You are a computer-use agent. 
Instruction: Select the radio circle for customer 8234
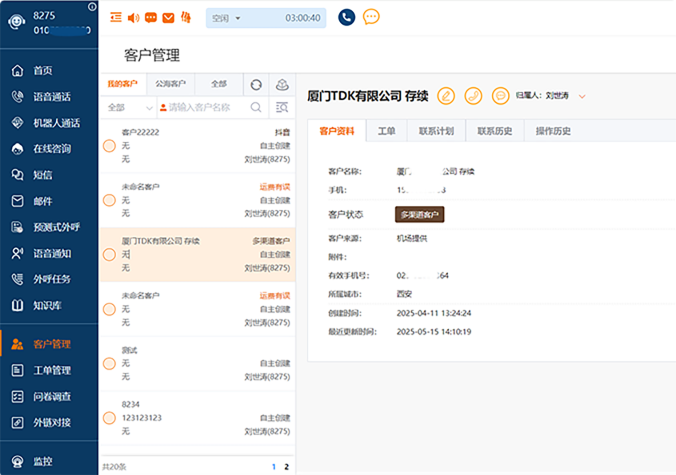pos(109,418)
